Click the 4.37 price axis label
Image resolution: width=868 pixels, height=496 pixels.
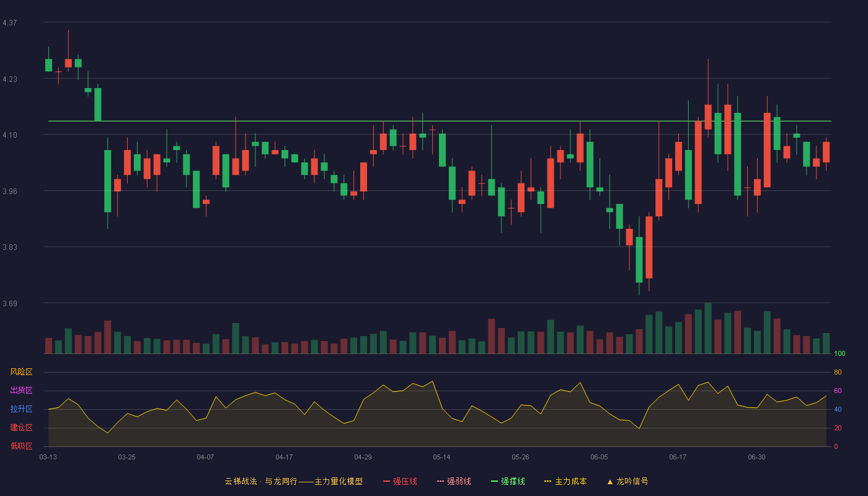[x=10, y=23]
